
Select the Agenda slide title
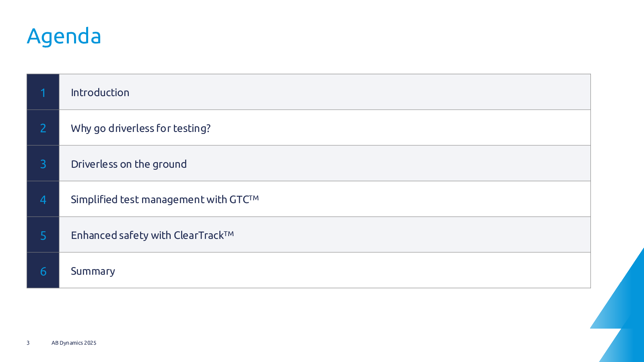point(64,37)
